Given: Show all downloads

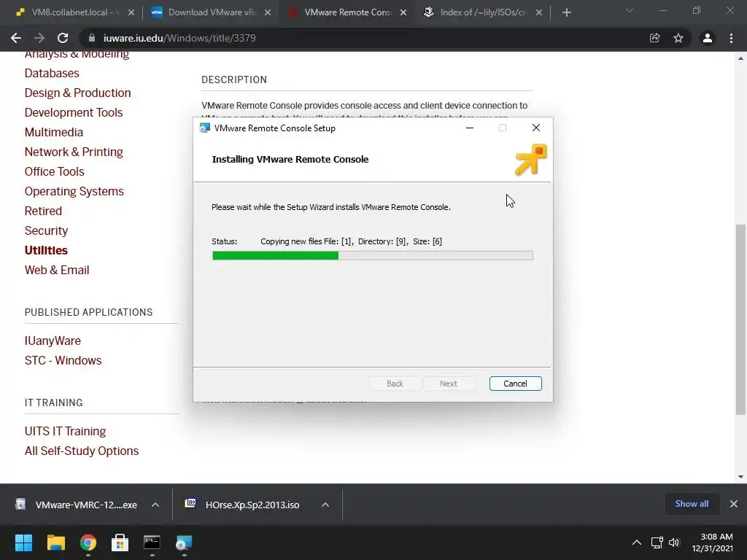Looking at the screenshot, I should point(692,504).
